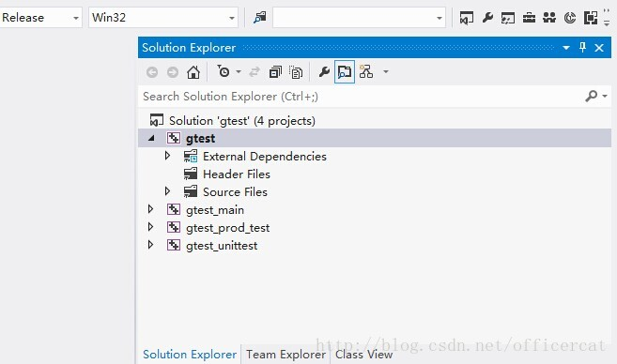The width and height of the screenshot is (617, 364).
Task: Expand the gtest_prod_test project
Action: pos(150,227)
